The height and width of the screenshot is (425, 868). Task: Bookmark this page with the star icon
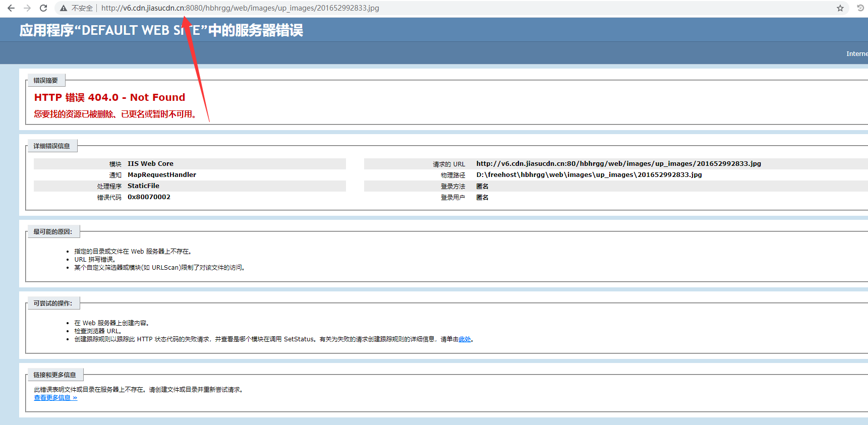[840, 8]
